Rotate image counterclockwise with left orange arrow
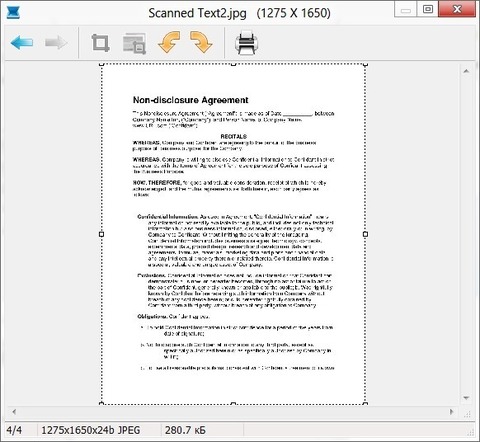 pyautogui.click(x=169, y=42)
